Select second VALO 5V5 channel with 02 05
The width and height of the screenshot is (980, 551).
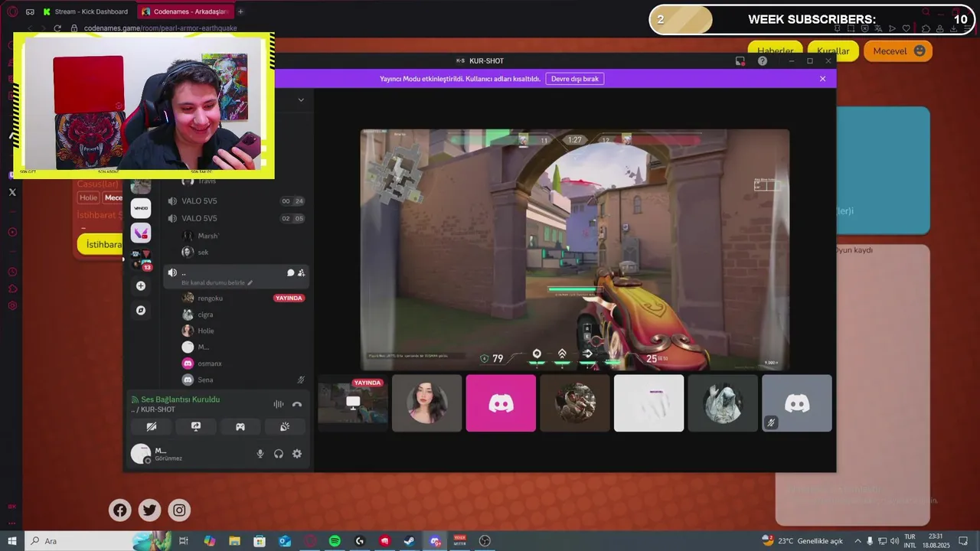[236, 218]
